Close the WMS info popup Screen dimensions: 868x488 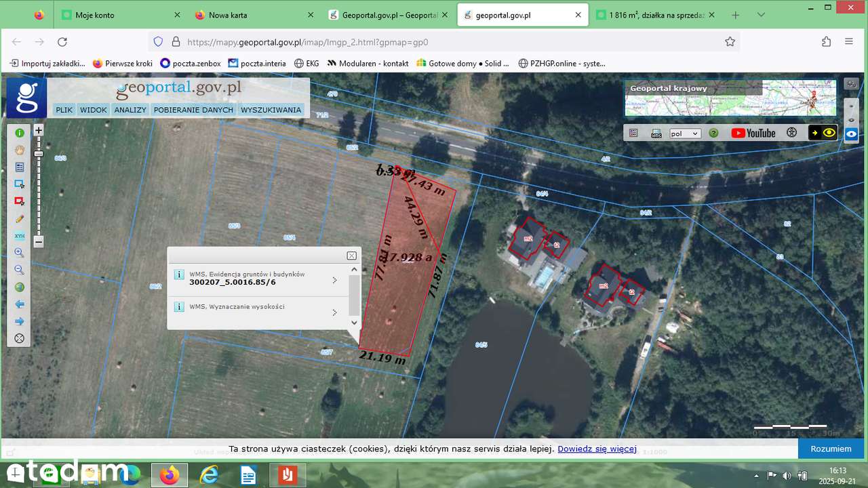point(351,256)
